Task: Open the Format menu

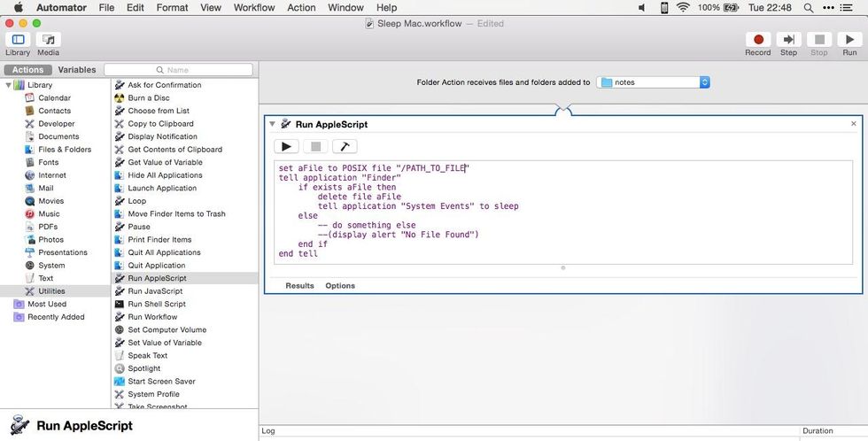Action: pos(172,8)
